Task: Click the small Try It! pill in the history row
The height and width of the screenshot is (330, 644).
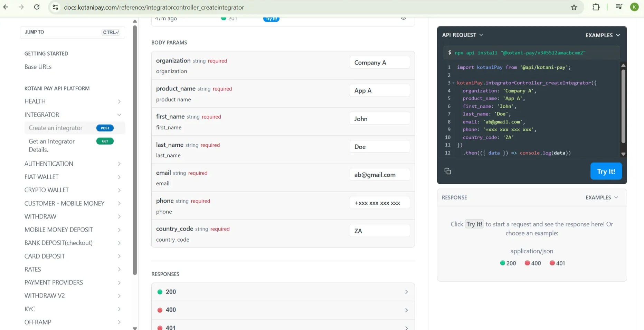Action: [271, 19]
